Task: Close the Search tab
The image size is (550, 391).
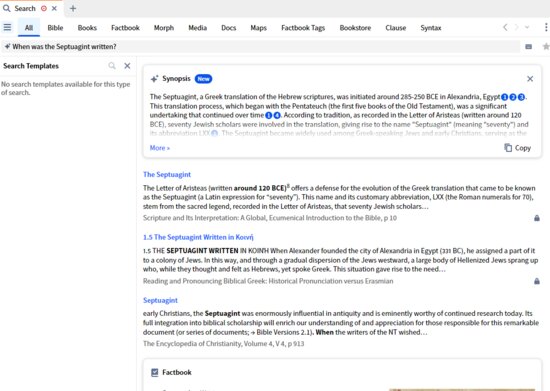Action: 54,8
